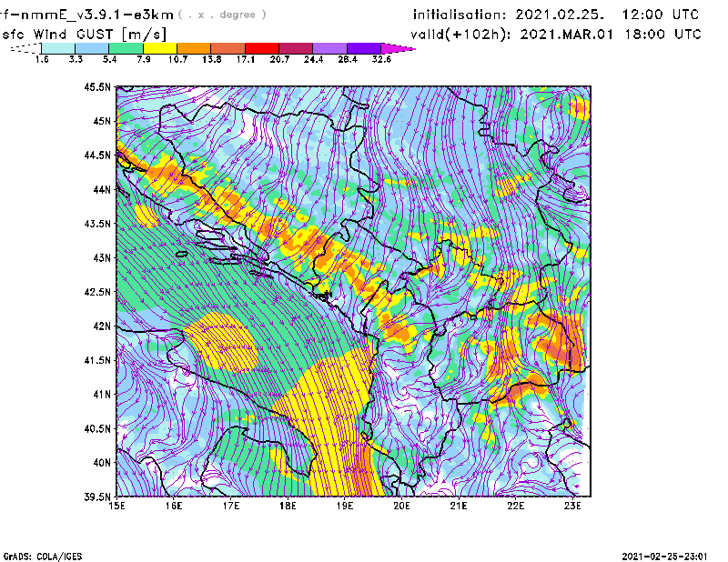Click the crimson swatch before 24.4
Image resolution: width=728 pixels, height=562 pixels.
pos(297,48)
